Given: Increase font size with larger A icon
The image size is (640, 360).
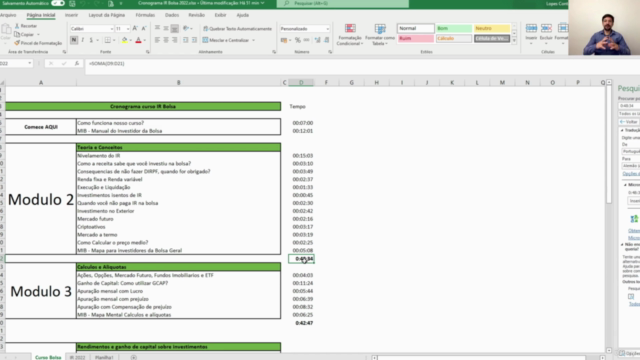Looking at the screenshot, I should [135, 29].
